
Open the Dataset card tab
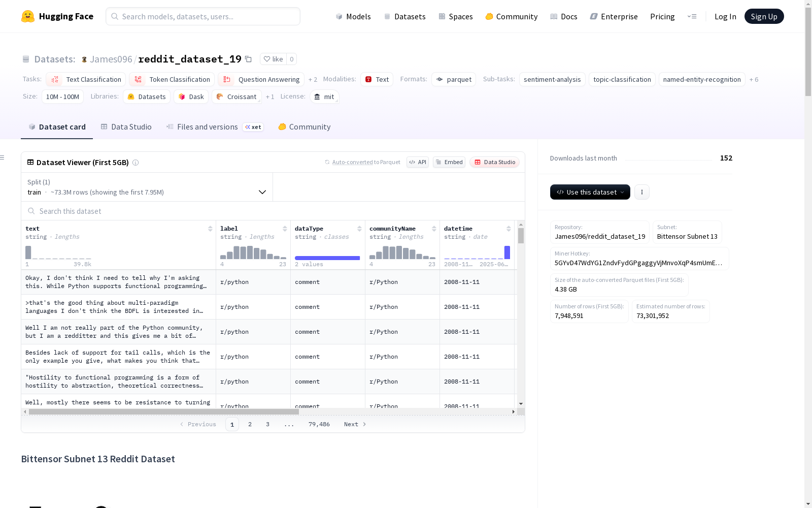[x=57, y=127]
